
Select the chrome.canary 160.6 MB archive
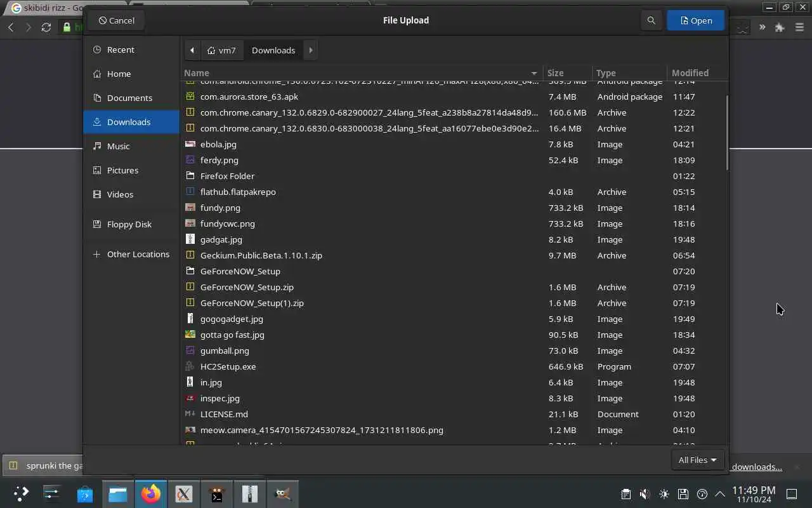click(454, 112)
